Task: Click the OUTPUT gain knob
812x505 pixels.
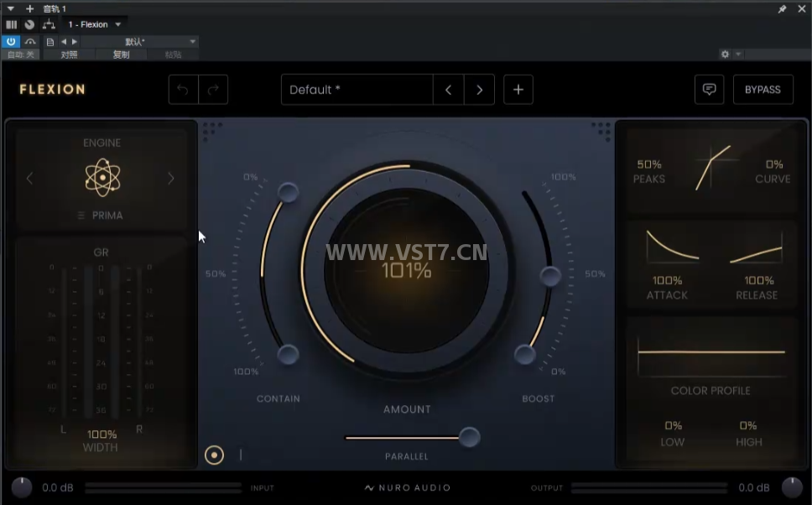Action: pyautogui.click(x=792, y=487)
